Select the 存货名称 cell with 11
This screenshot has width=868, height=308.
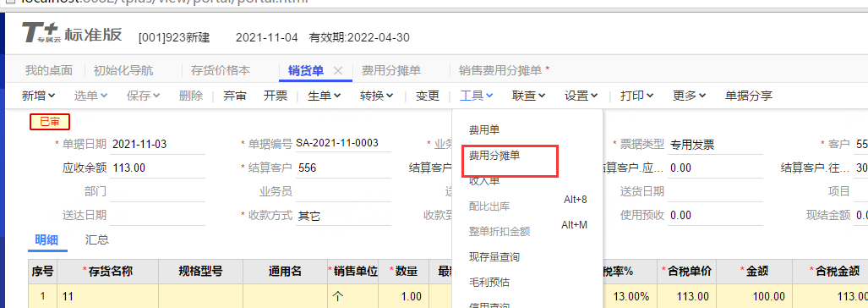[x=108, y=296]
